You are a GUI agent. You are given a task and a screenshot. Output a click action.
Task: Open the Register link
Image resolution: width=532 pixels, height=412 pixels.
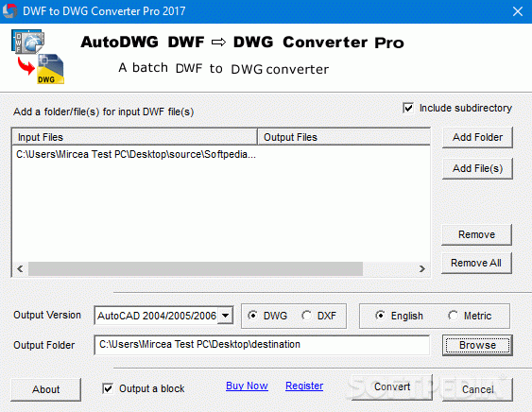pyautogui.click(x=304, y=386)
